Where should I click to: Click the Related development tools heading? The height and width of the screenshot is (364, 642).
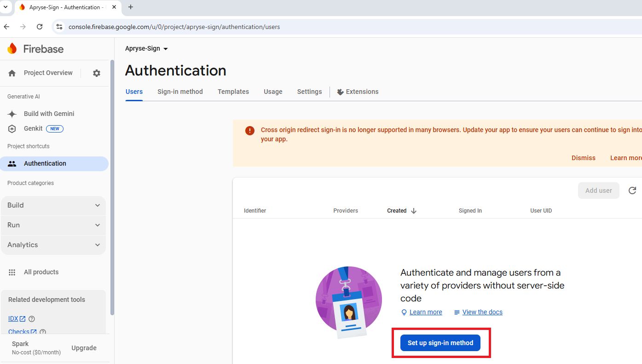pos(46,300)
